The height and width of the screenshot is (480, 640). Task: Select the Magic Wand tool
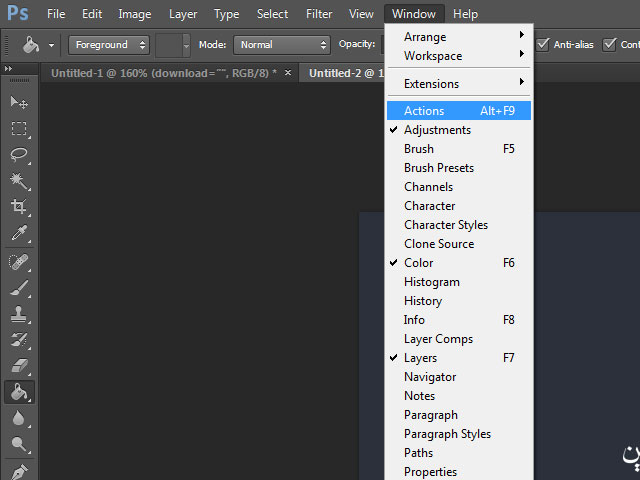coord(19,181)
